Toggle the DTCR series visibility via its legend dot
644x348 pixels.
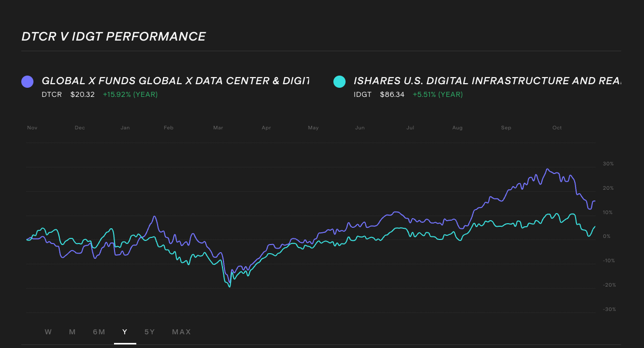click(x=27, y=81)
